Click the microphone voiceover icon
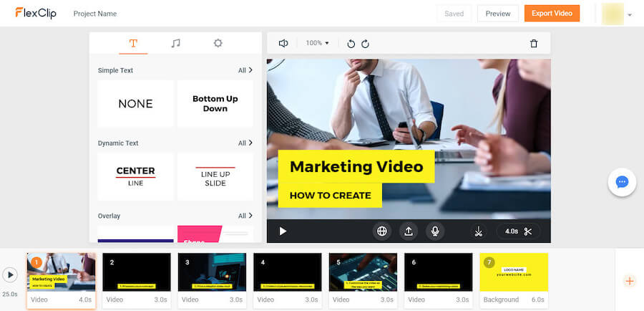Viewport: 644px width, 311px height. [434, 231]
